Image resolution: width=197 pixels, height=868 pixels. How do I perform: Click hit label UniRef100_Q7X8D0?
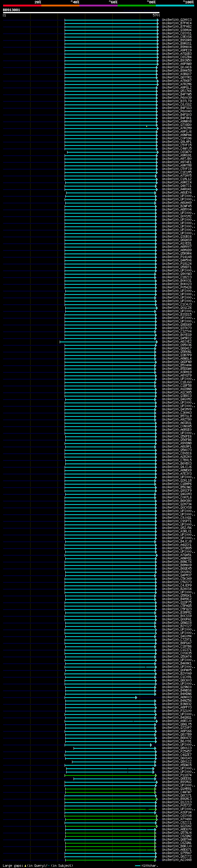[177, 125]
